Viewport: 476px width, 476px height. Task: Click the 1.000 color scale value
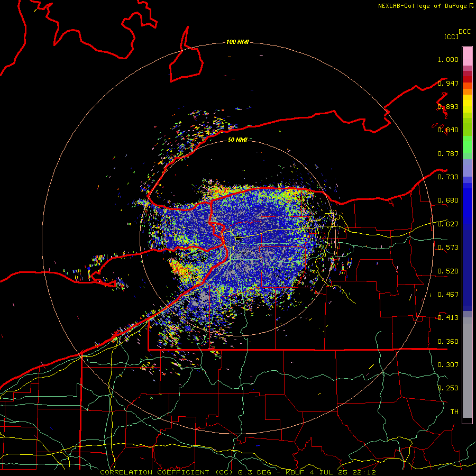point(448,59)
